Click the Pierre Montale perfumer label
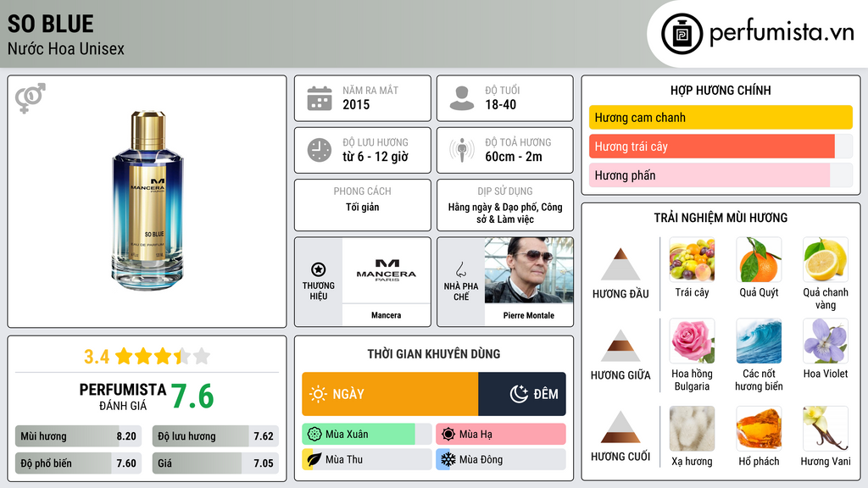This screenshot has height=488, width=868. click(528, 315)
